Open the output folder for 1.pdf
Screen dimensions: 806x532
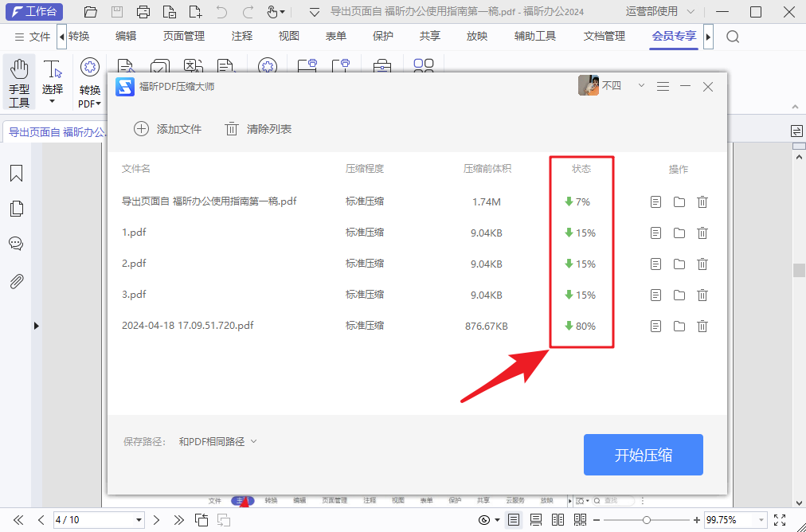(679, 233)
